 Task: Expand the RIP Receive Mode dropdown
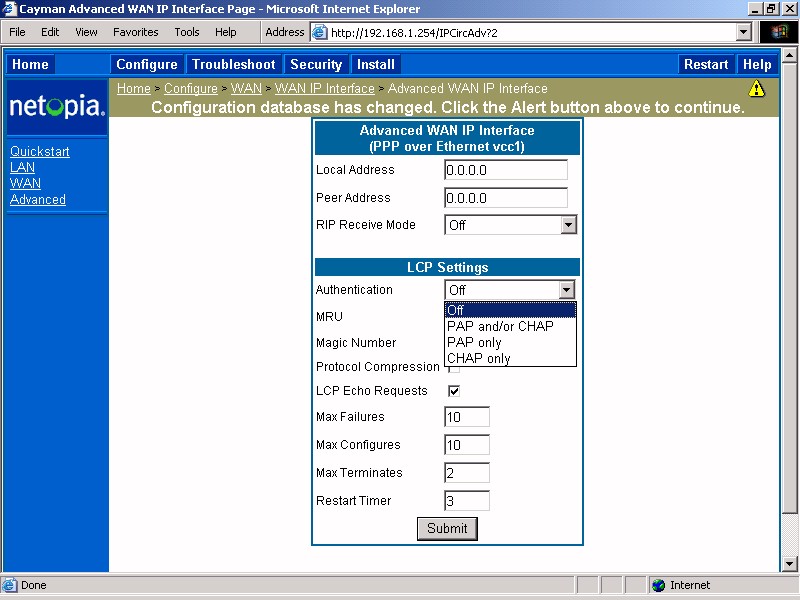[568, 225]
